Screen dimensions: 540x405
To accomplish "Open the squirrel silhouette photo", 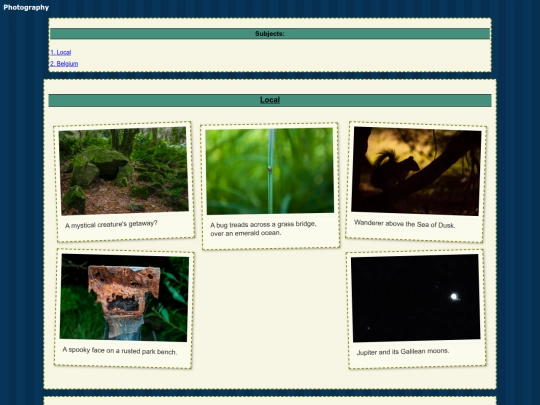I will (416, 171).
